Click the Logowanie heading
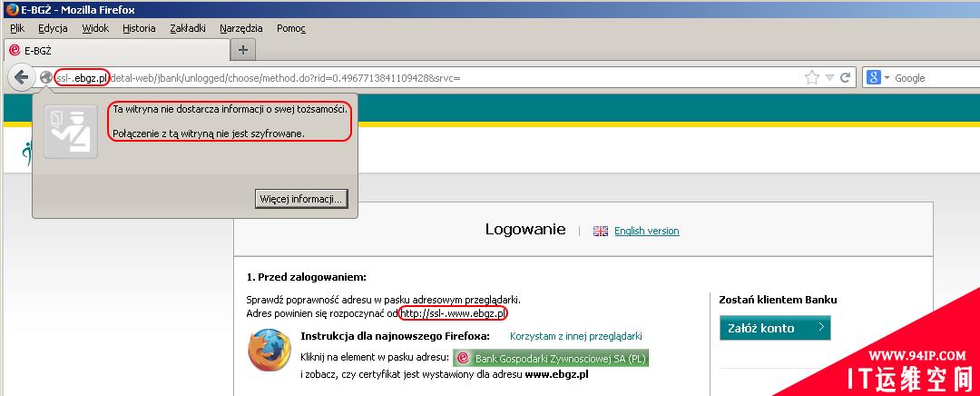Screen dimensions: 980x396 pyautogui.click(x=525, y=230)
